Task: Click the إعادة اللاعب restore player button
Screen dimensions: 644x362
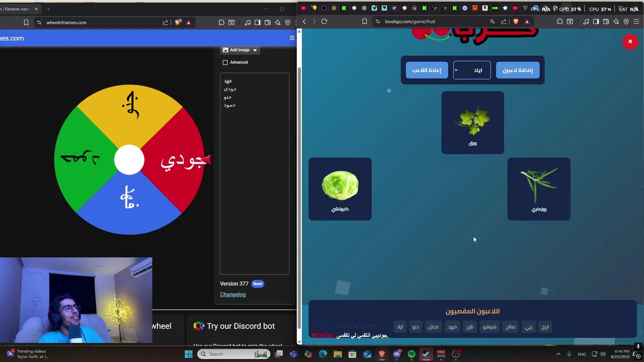Action: click(427, 70)
